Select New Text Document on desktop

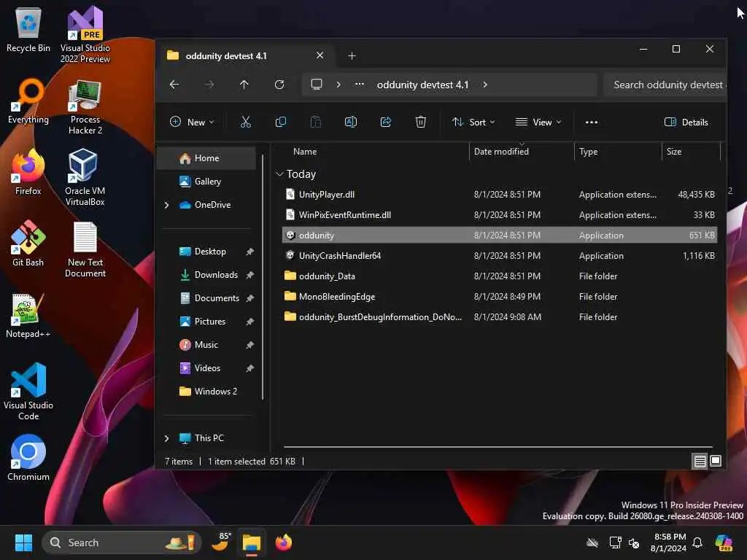pyautogui.click(x=85, y=249)
